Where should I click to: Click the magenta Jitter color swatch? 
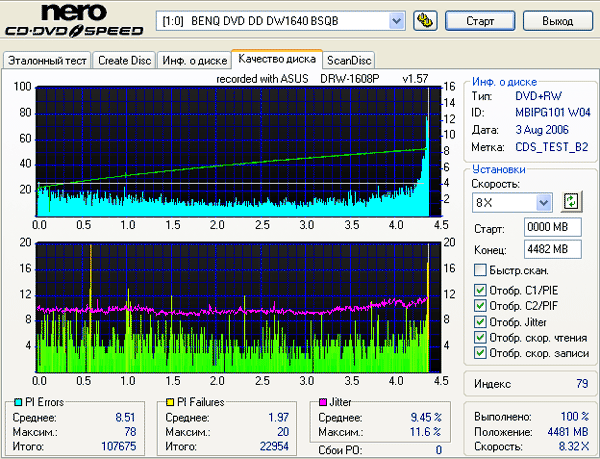322,402
